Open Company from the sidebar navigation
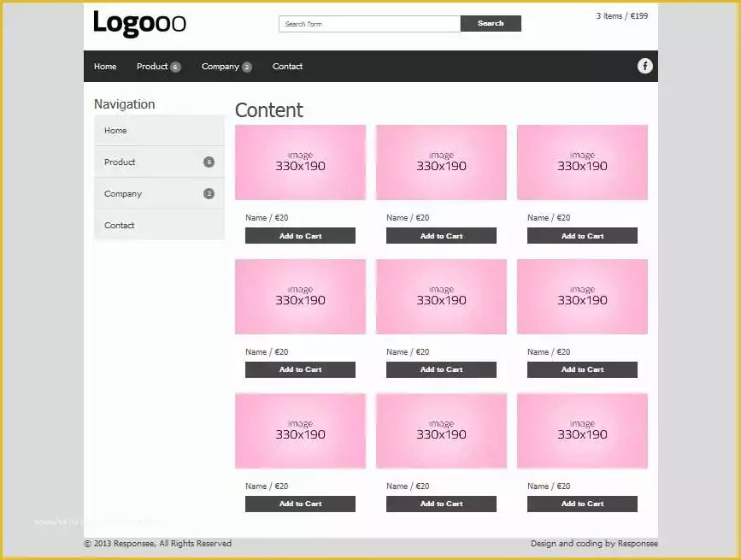 123,193
